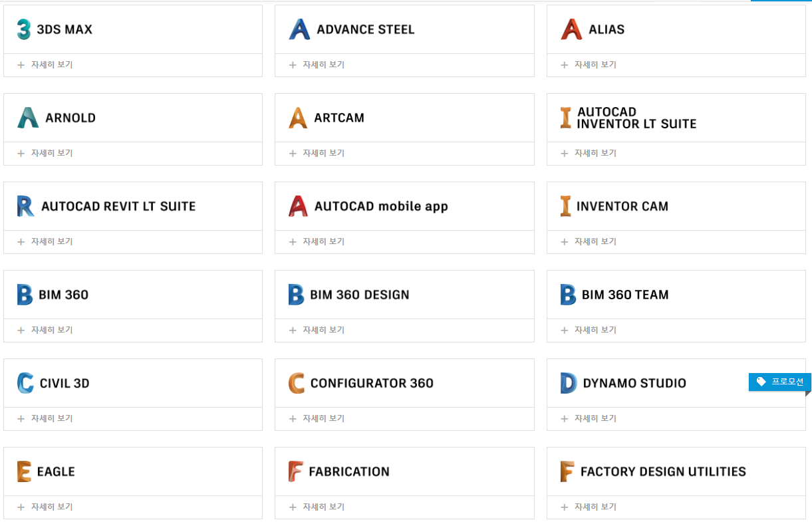Click the Dynamo Studio D icon

tap(569, 383)
